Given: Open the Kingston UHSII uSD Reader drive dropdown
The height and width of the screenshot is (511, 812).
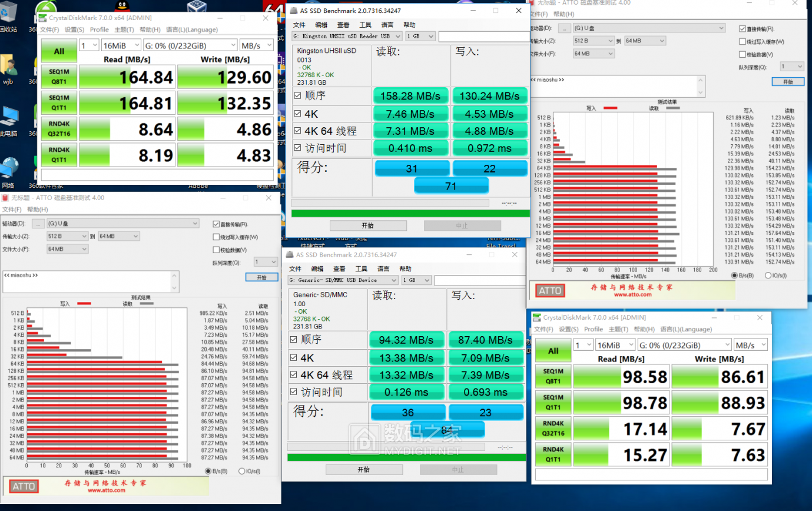Looking at the screenshot, I should tap(347, 36).
